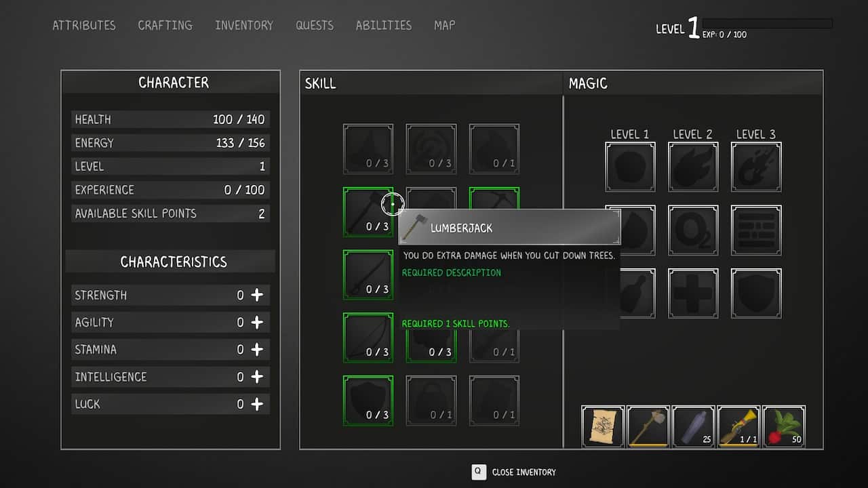Select the pickaxe mining skill slot

(494, 198)
